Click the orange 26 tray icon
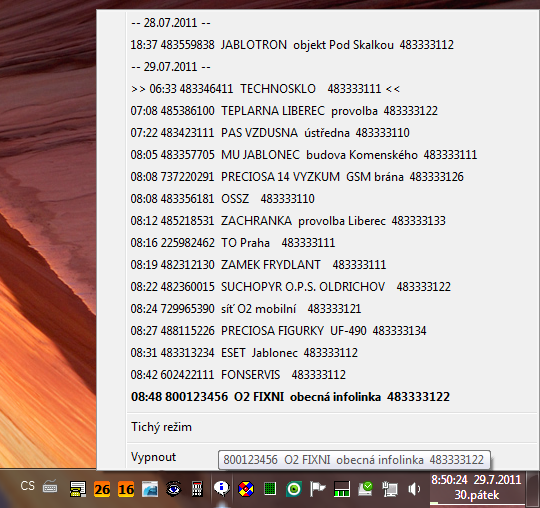540x508 pixels. 102,489
